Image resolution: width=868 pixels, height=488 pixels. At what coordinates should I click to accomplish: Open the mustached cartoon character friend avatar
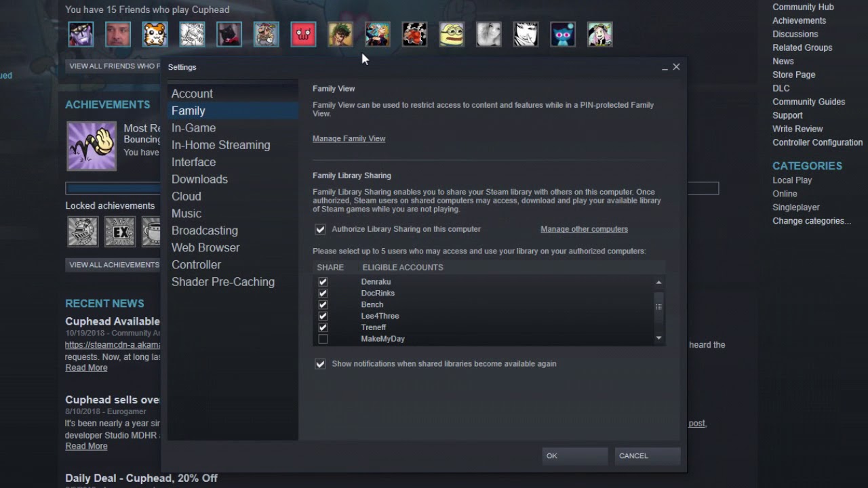(x=267, y=35)
